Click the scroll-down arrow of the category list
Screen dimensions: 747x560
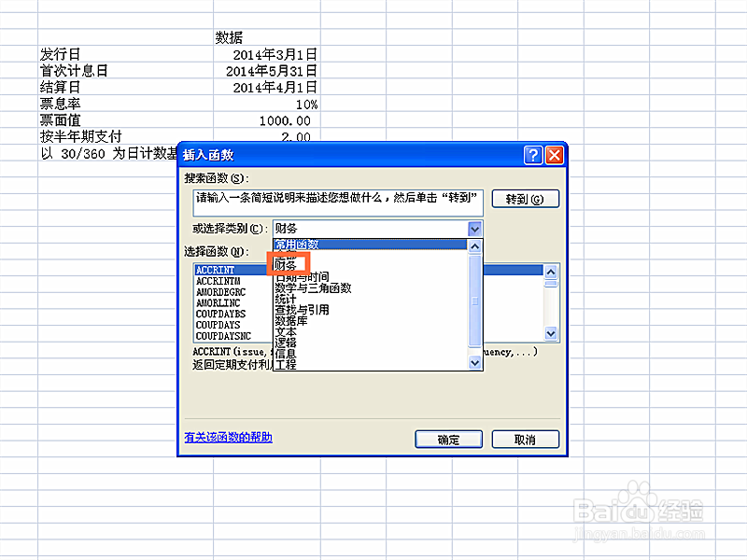pyautogui.click(x=472, y=364)
